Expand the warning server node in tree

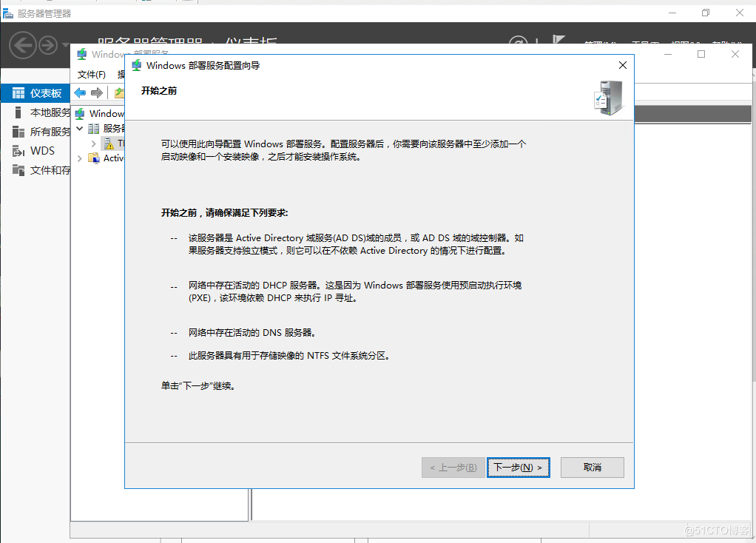[x=93, y=144]
